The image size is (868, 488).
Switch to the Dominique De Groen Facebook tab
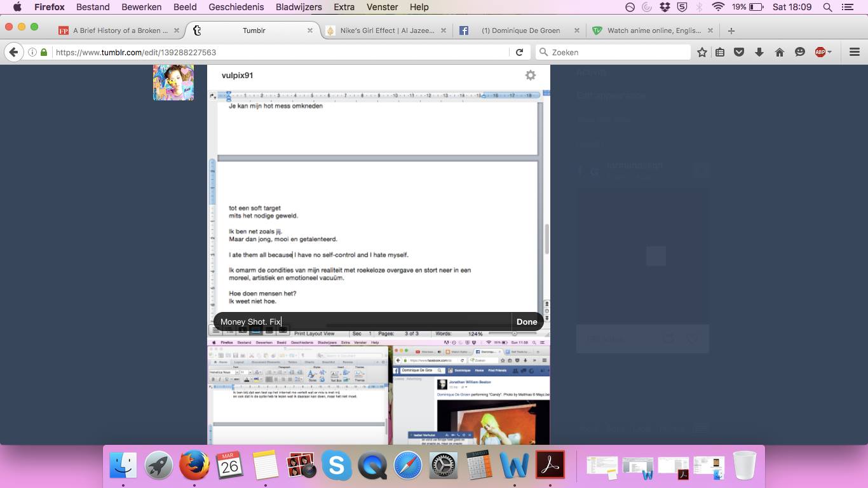(520, 30)
